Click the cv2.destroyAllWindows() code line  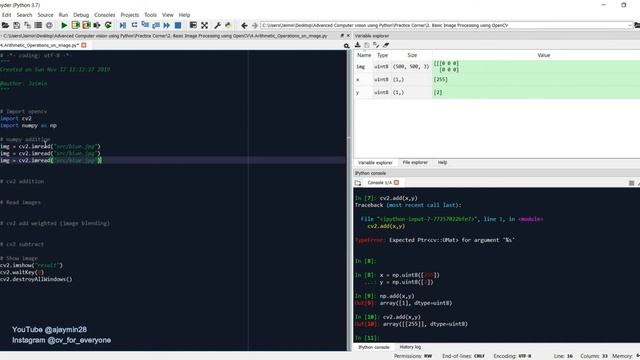[x=36, y=280]
